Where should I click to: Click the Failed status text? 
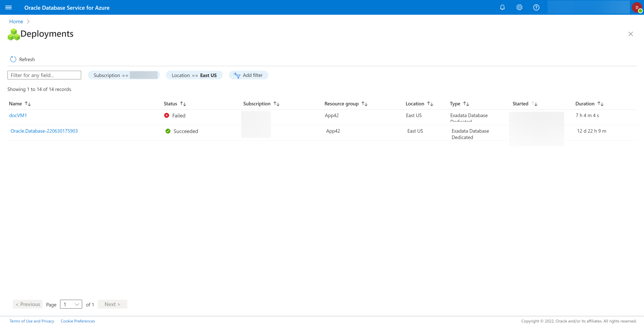click(x=179, y=116)
